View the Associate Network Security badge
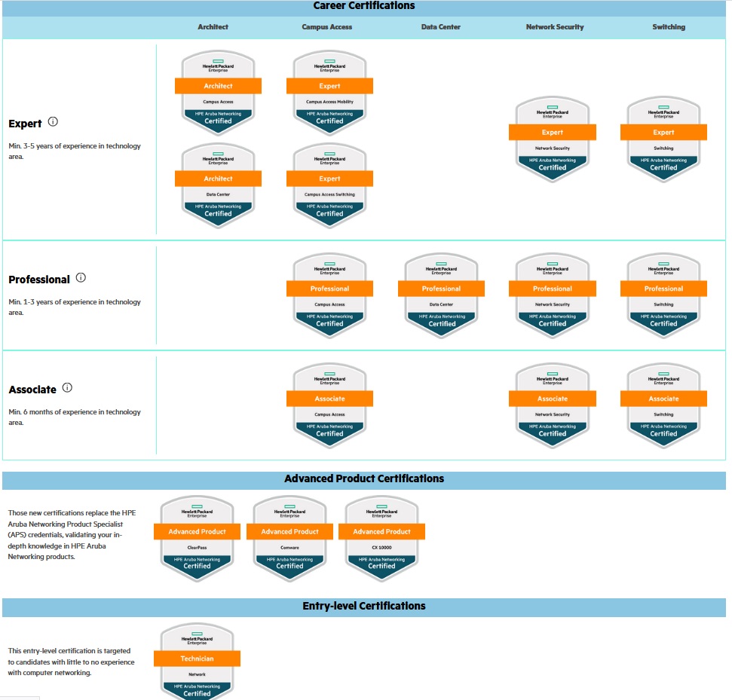 553,406
